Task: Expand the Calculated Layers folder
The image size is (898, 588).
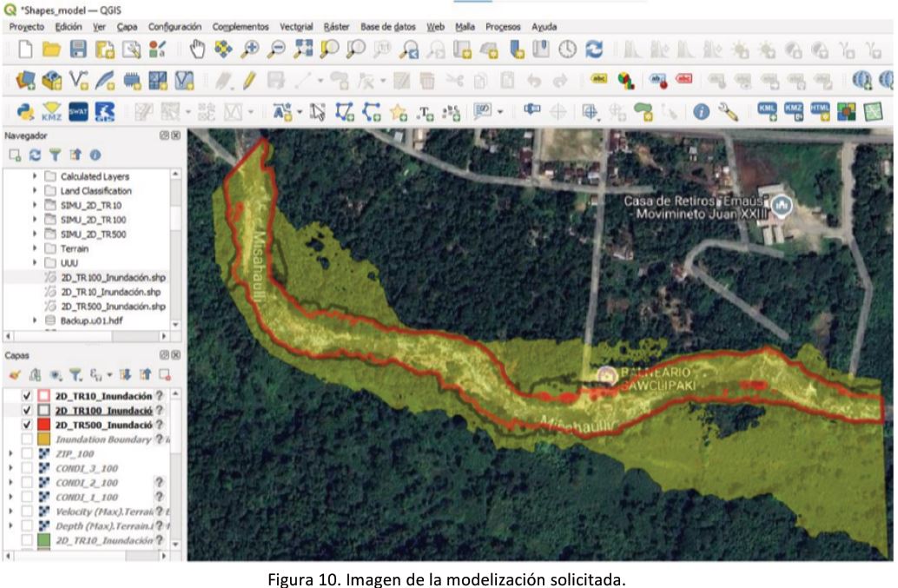Action: pyautogui.click(x=36, y=176)
